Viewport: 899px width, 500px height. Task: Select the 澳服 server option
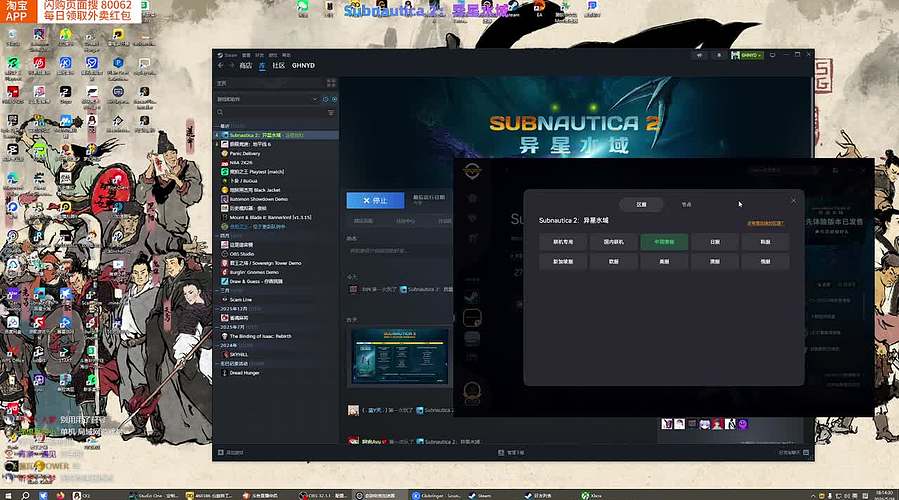[714, 261]
